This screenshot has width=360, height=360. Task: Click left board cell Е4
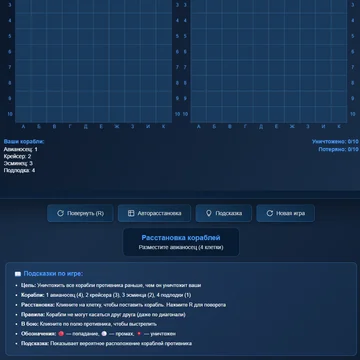[x=101, y=21]
